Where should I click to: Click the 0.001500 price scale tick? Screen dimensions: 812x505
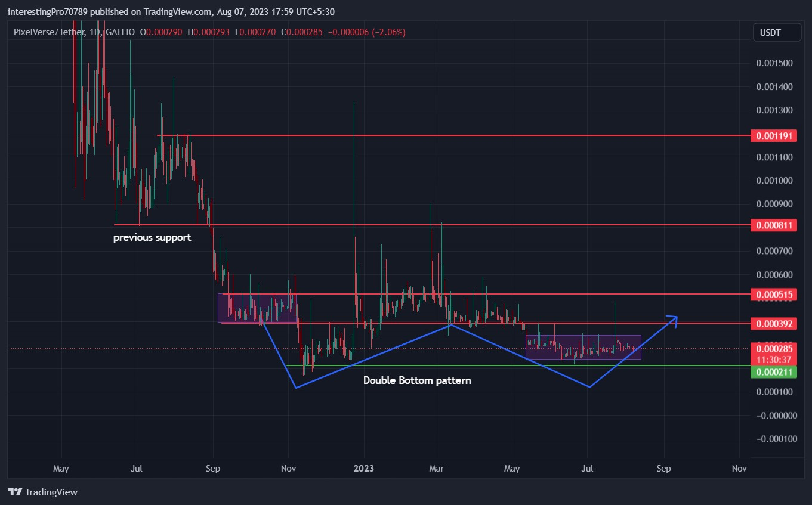click(774, 63)
